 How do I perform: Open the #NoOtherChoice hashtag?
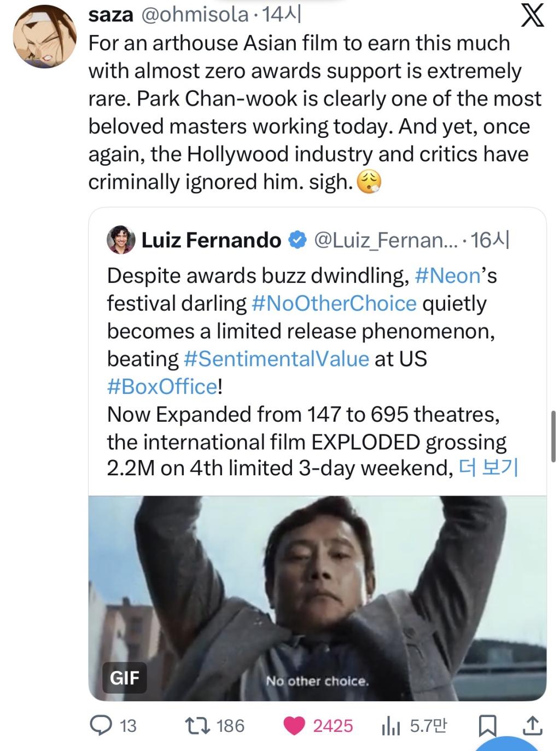[x=334, y=304]
